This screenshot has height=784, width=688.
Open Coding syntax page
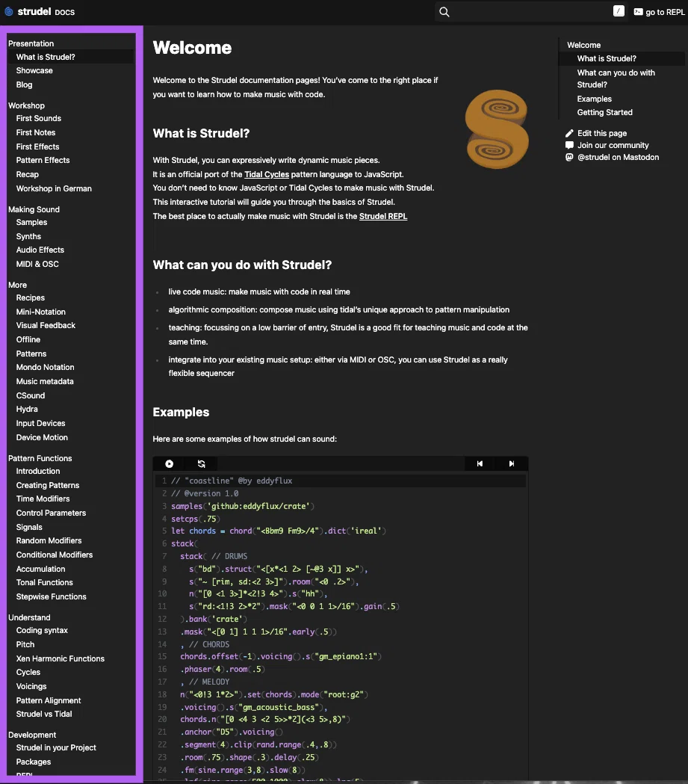pos(42,631)
